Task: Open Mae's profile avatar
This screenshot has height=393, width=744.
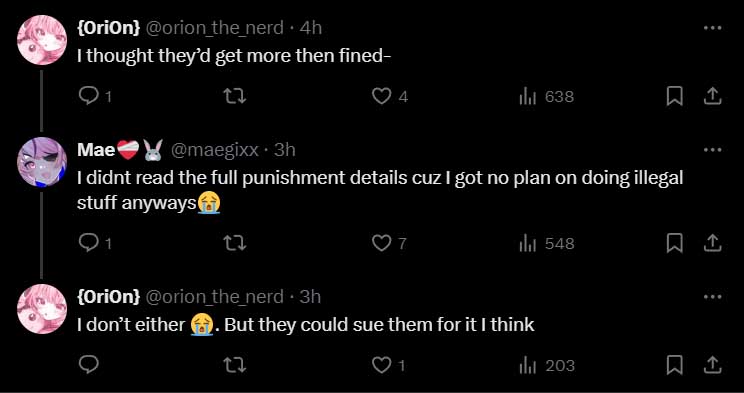Action: click(42, 162)
